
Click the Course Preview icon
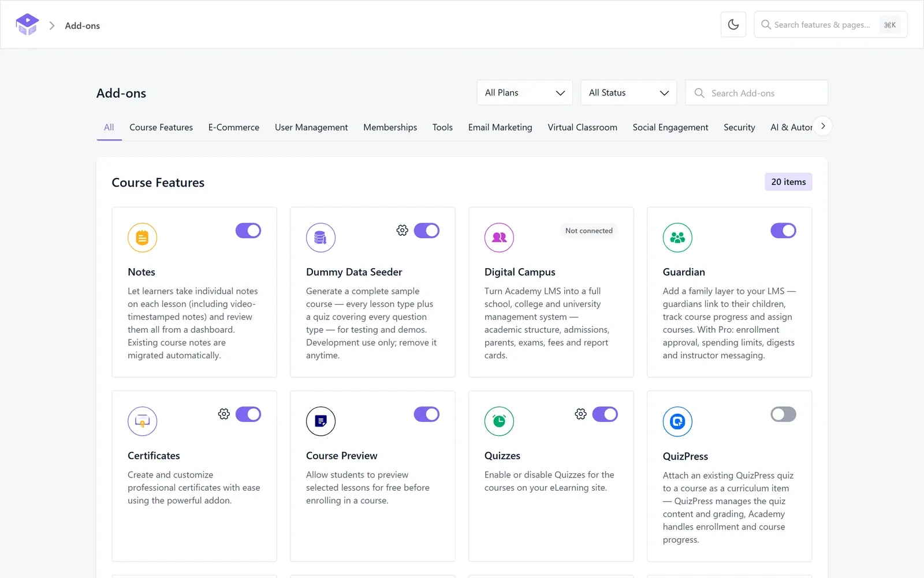click(321, 421)
